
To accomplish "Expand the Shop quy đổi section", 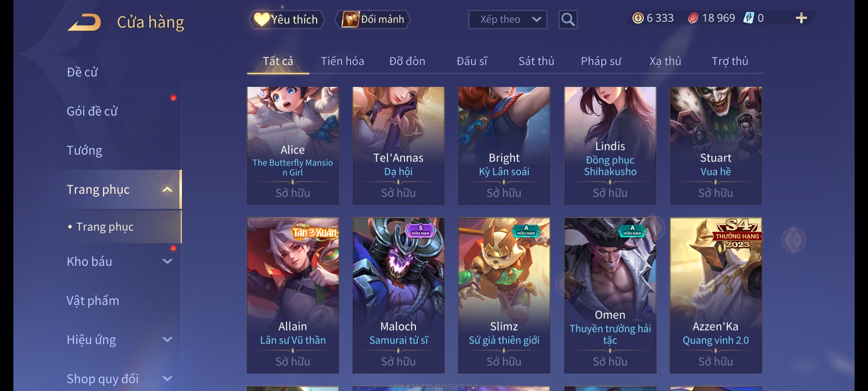I will 167,379.
